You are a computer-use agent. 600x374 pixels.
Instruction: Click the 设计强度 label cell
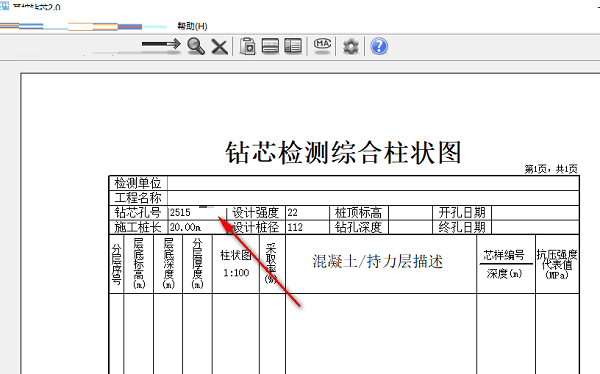tap(256, 212)
